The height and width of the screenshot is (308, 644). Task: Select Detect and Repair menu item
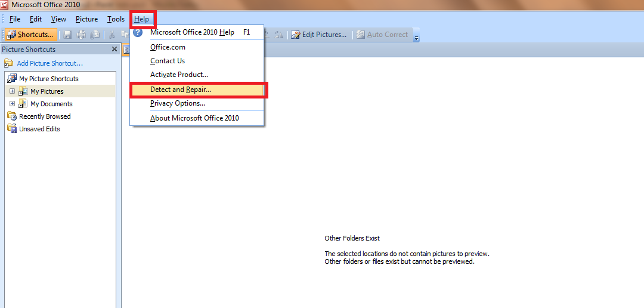pos(197,89)
